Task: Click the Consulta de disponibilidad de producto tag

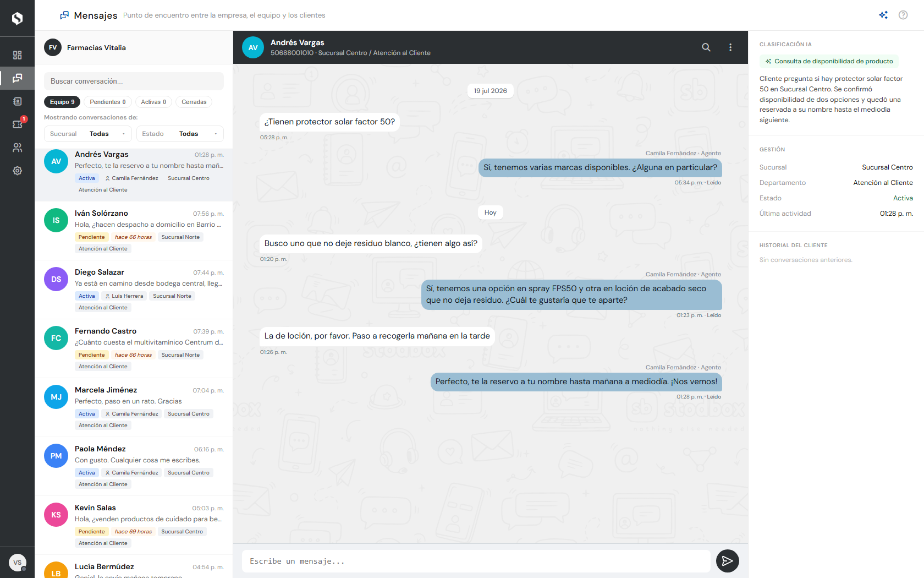Action: pyautogui.click(x=829, y=61)
